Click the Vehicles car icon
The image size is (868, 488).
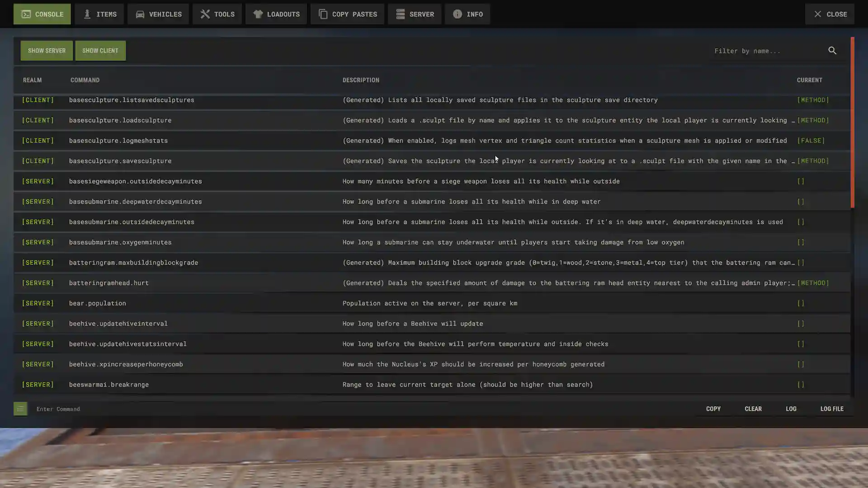coord(141,14)
